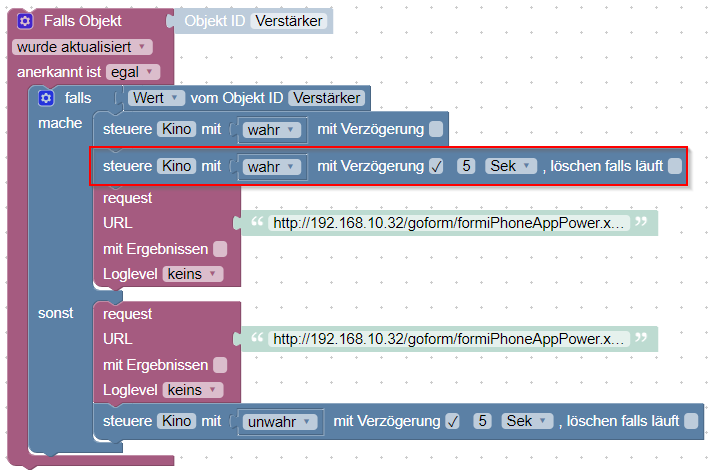Click 'Kino' field in the delayed wahr block
This screenshot has width=714, height=472.
click(x=177, y=166)
